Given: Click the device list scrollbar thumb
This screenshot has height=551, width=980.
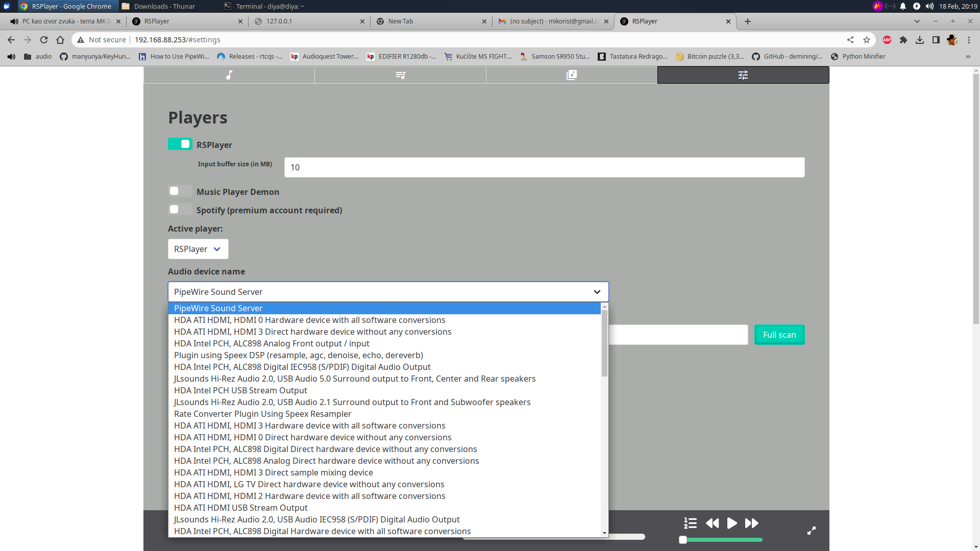Looking at the screenshot, I should click(x=604, y=343).
